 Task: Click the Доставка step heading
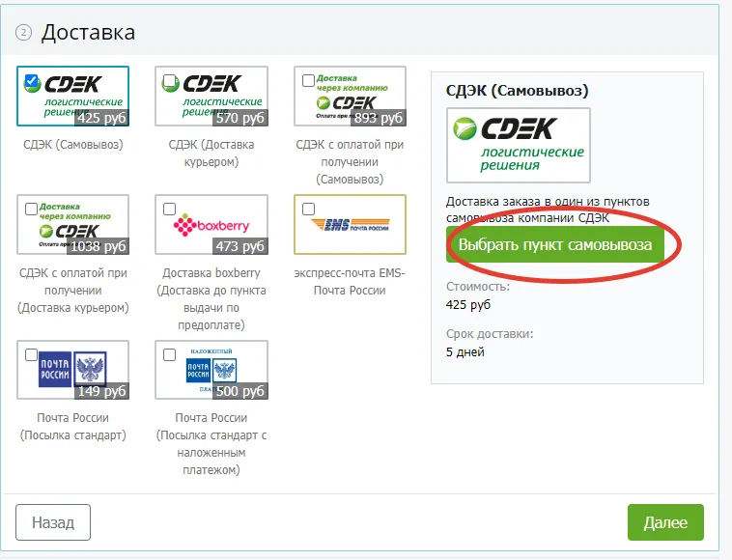[x=88, y=33]
